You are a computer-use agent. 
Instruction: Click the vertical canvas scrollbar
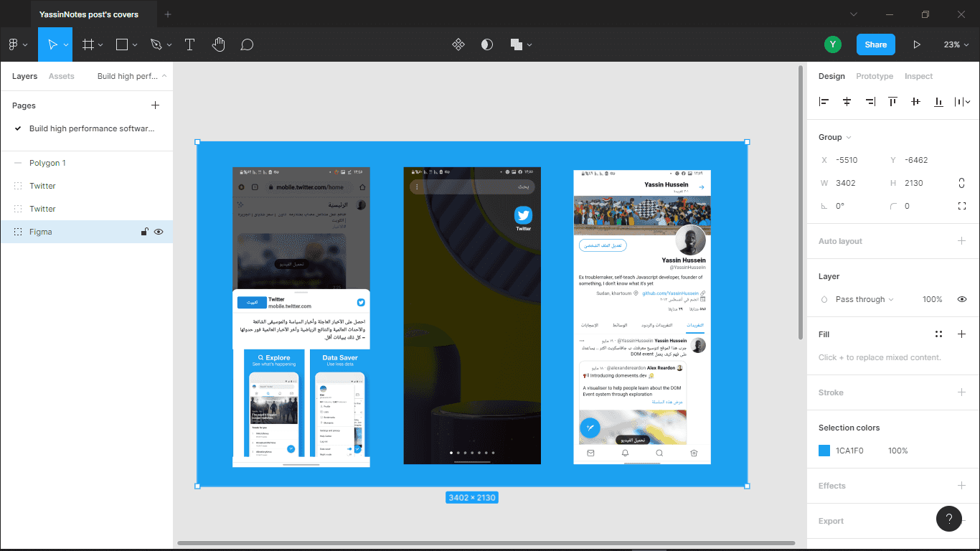click(801, 202)
